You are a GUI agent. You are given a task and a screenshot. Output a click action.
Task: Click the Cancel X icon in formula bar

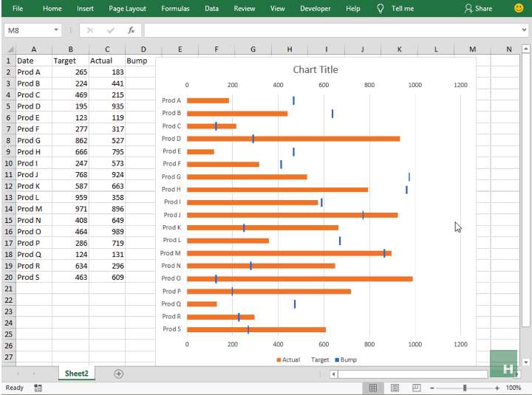click(x=90, y=30)
